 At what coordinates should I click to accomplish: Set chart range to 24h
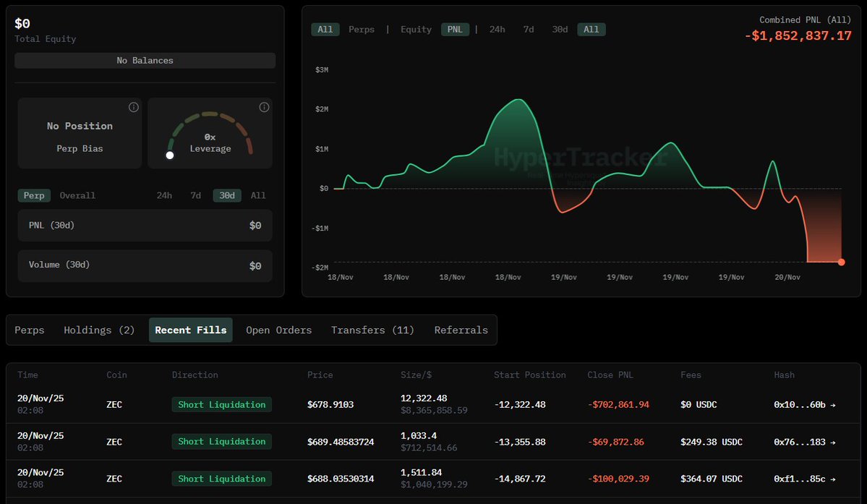497,30
